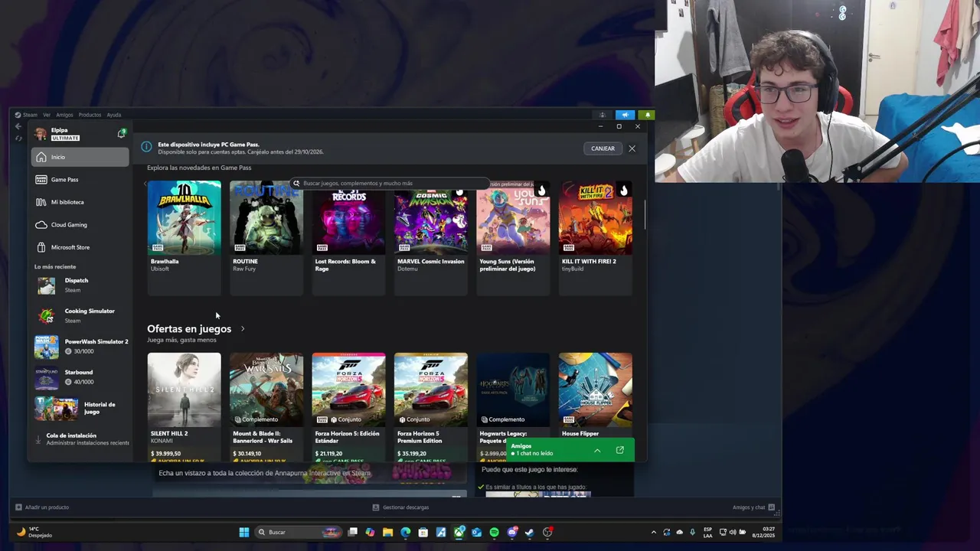Open Steam Amigos y chat at bottom right
Image resolution: width=980 pixels, height=551 pixels.
(x=754, y=507)
